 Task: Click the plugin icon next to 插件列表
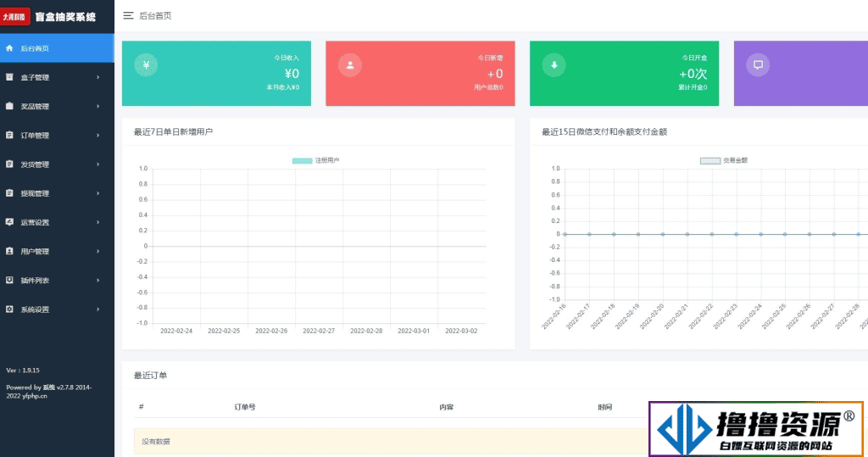tap(9, 280)
